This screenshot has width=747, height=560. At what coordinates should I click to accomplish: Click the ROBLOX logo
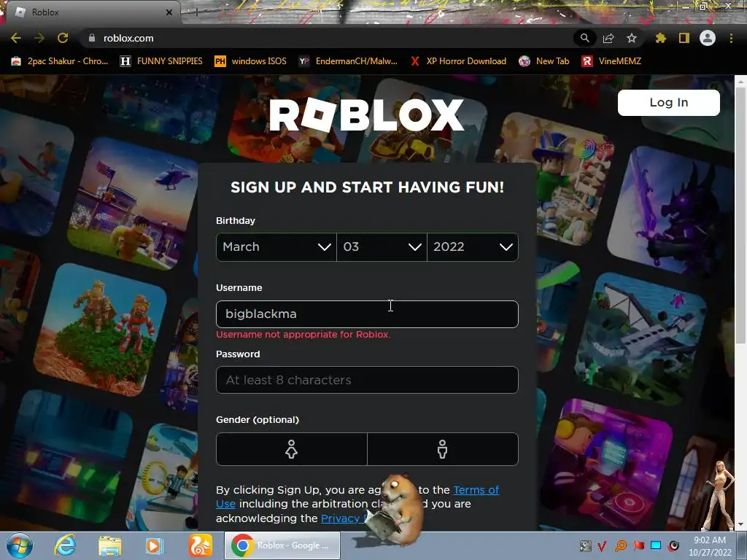pyautogui.click(x=366, y=114)
